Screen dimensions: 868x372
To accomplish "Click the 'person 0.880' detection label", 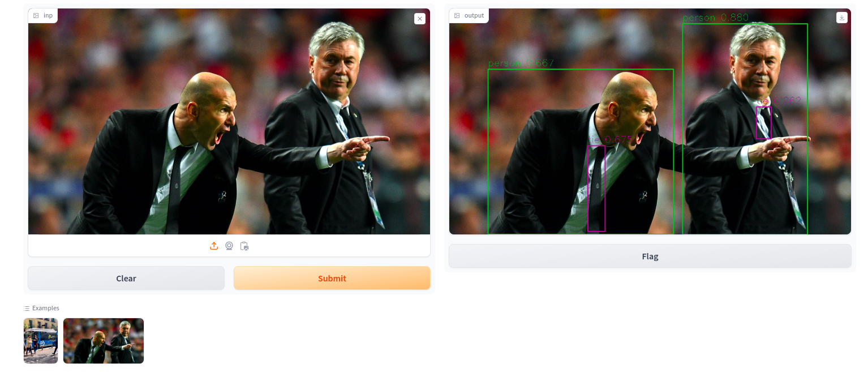I will click(x=716, y=18).
